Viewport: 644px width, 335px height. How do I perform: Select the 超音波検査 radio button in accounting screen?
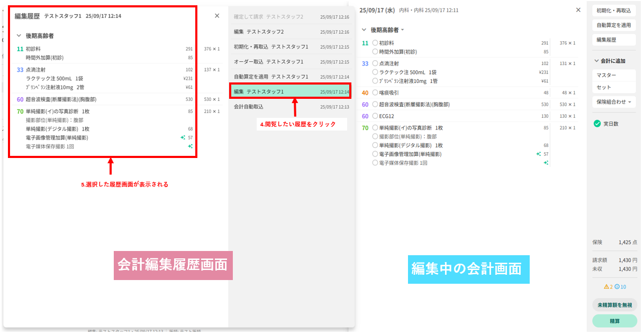click(x=375, y=104)
